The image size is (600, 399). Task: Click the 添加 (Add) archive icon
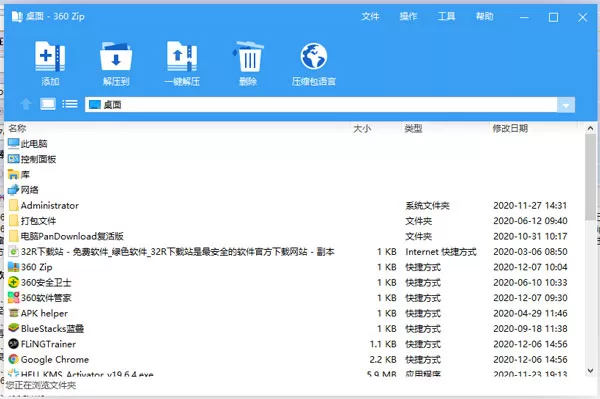coord(50,57)
